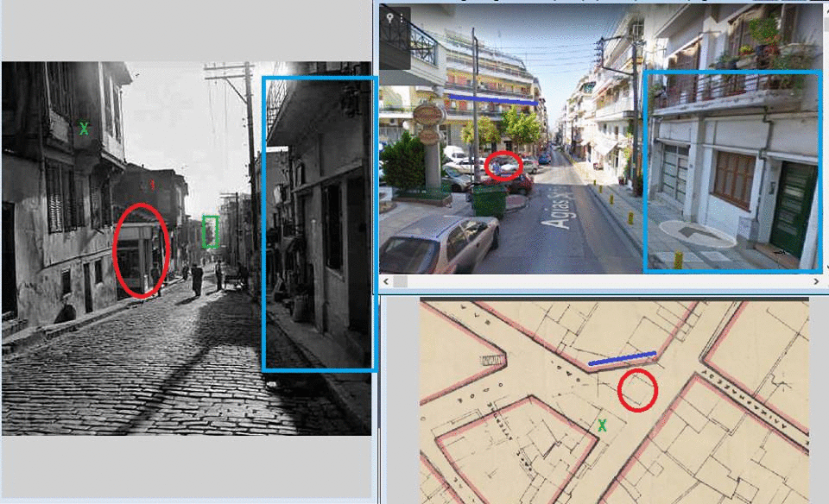
Task: Open the three-dot menu in street view
Action: 402,17
